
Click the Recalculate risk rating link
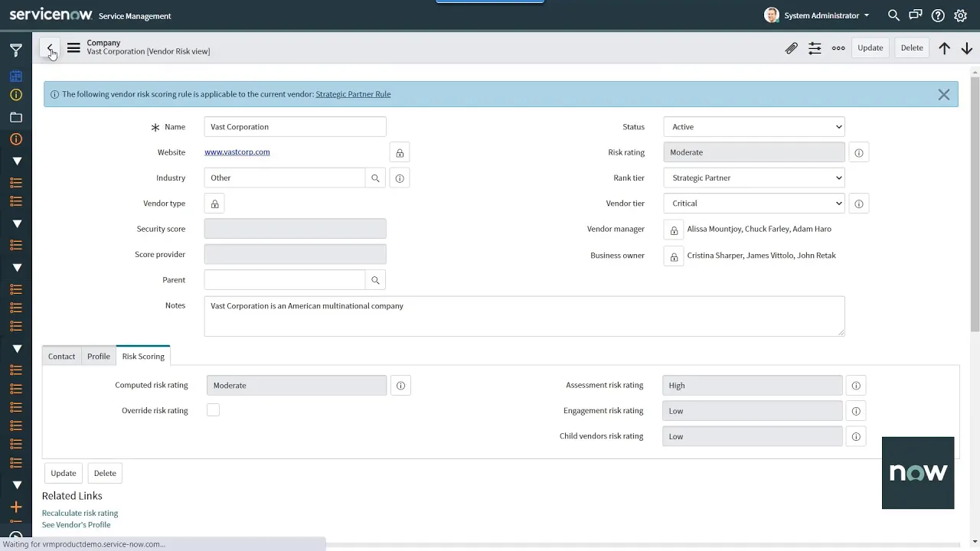80,513
